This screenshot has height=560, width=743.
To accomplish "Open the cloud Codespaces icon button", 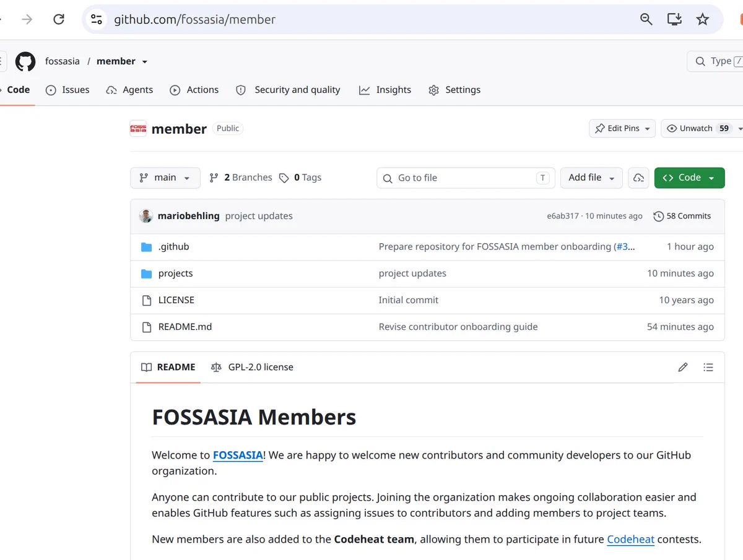I will click(638, 178).
